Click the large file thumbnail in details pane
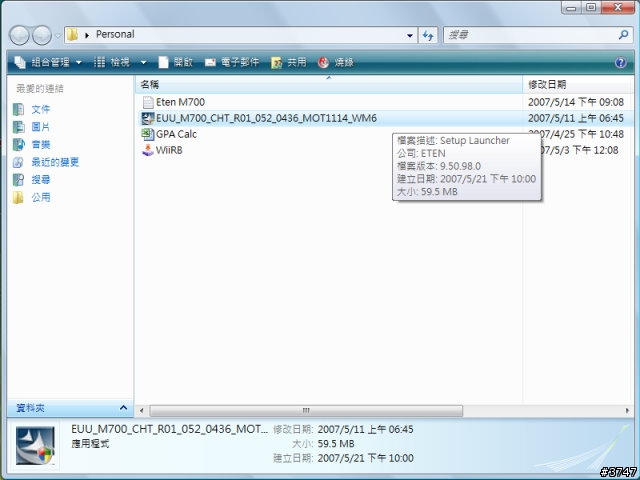The width and height of the screenshot is (640, 480). [35, 446]
